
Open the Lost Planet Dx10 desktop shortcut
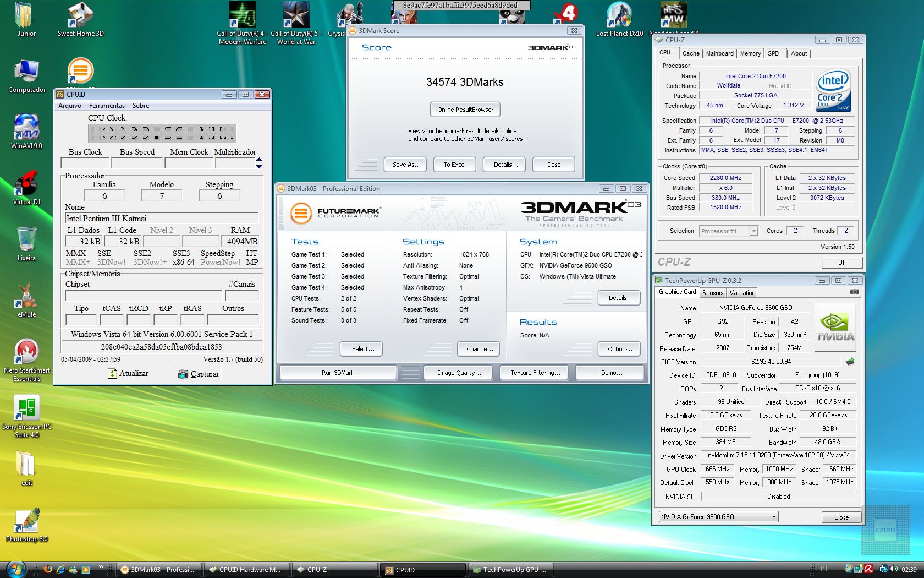pos(619,21)
